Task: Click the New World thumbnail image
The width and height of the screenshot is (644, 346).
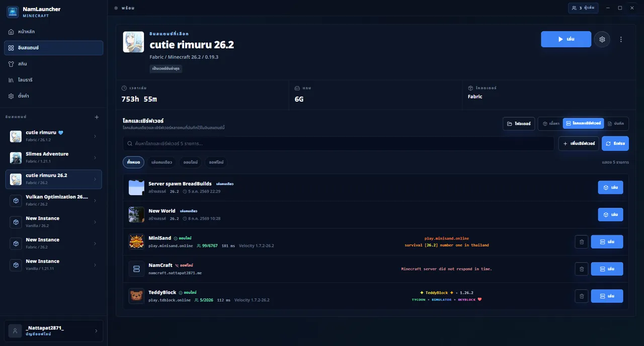Action: (136, 215)
